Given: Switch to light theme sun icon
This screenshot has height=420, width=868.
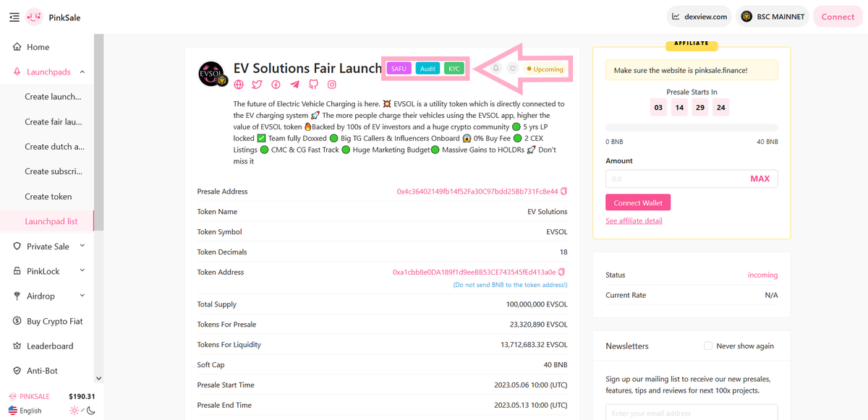Looking at the screenshot, I should tap(75, 411).
